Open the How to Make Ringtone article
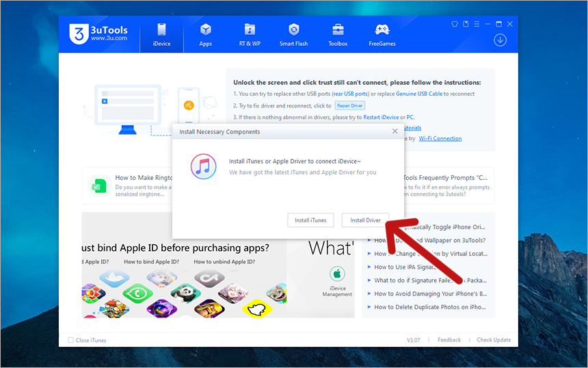 point(144,177)
